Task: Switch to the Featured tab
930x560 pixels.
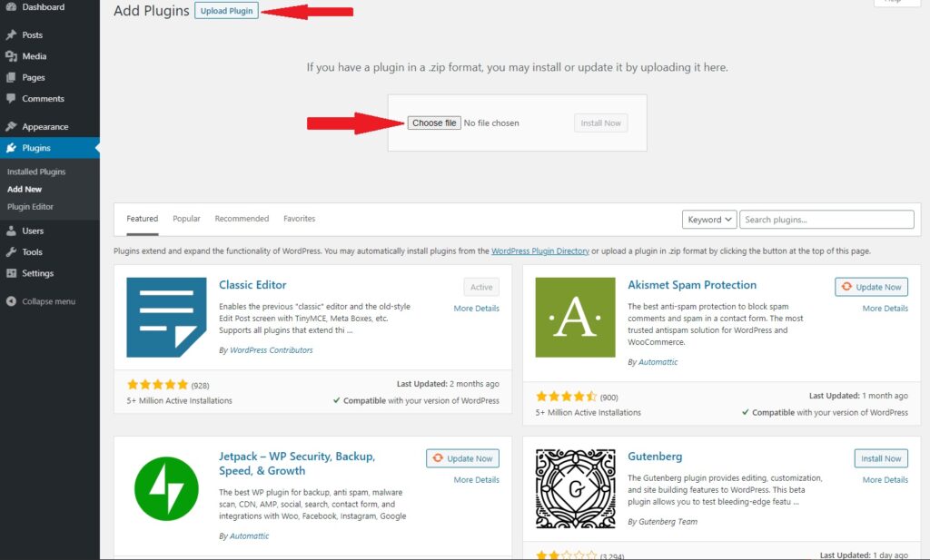Action: pos(143,219)
